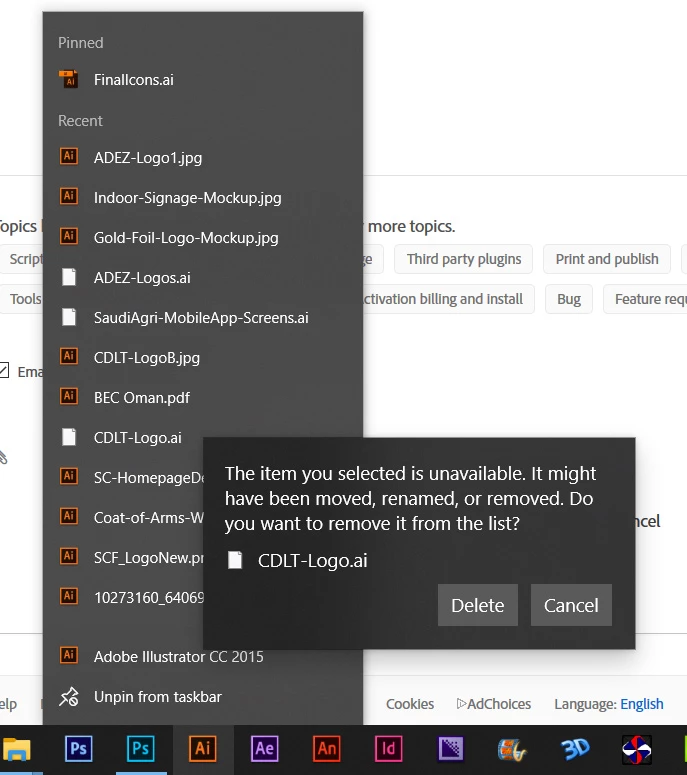Open the AdChoices footer link
Image resolution: width=687 pixels, height=775 pixels.
[x=494, y=704]
